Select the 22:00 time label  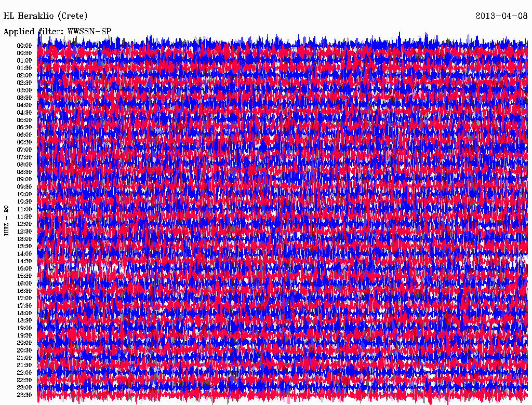[x=24, y=372]
